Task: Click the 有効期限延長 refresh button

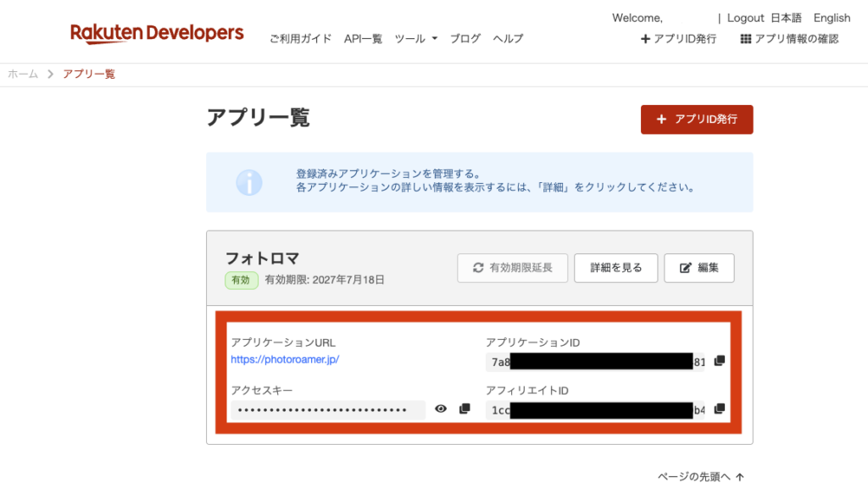Action: click(x=513, y=269)
